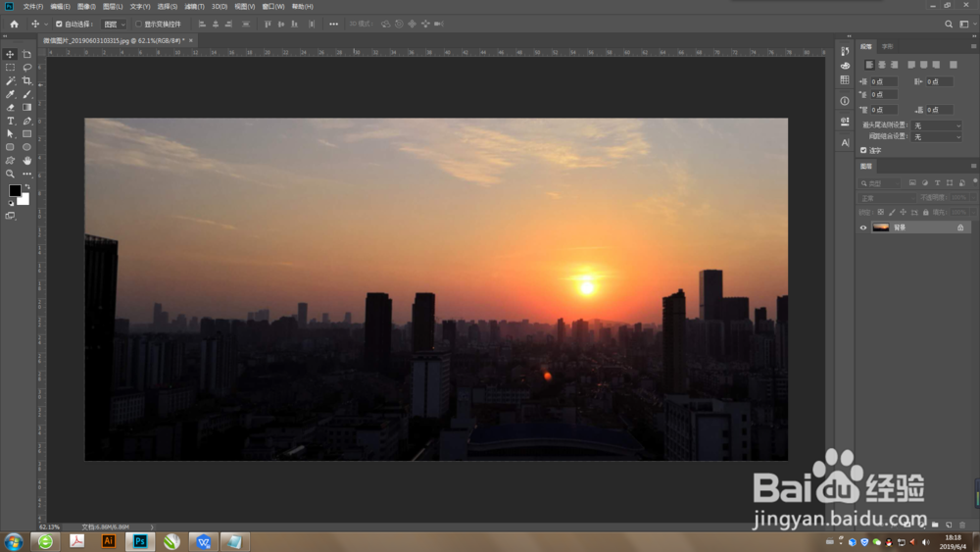Hide the Background layer eye icon

[x=863, y=227]
